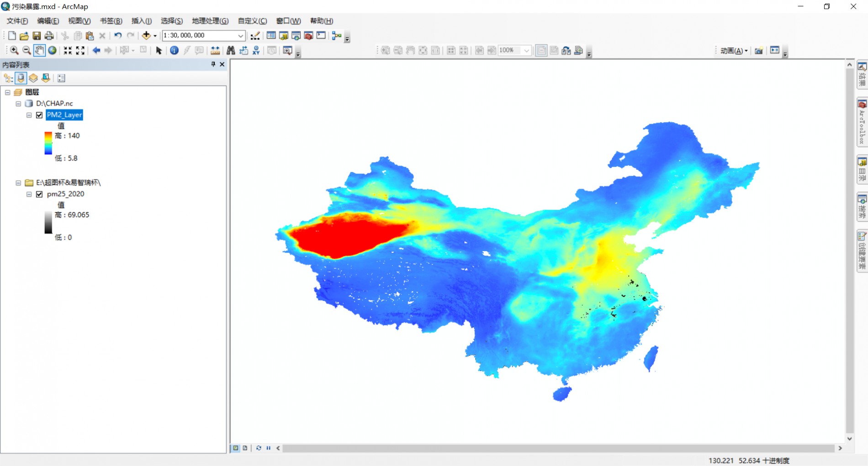The image size is (868, 466).
Task: Collapse the E:\超图杯&易智瑞杯 folder
Action: pos(18,183)
